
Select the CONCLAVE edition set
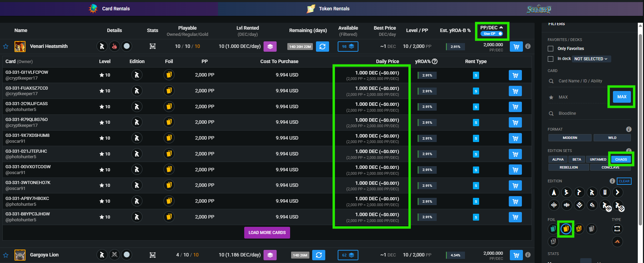[x=611, y=168]
